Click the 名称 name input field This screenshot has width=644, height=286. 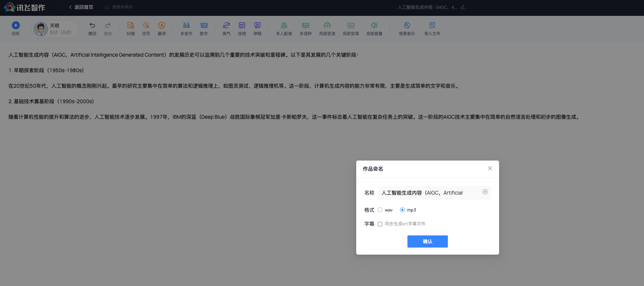pos(430,193)
